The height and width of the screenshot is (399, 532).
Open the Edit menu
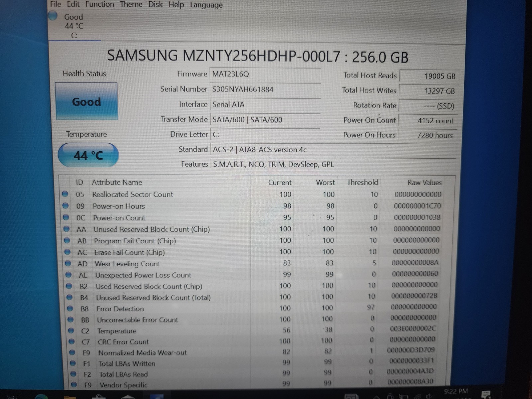tap(73, 4)
